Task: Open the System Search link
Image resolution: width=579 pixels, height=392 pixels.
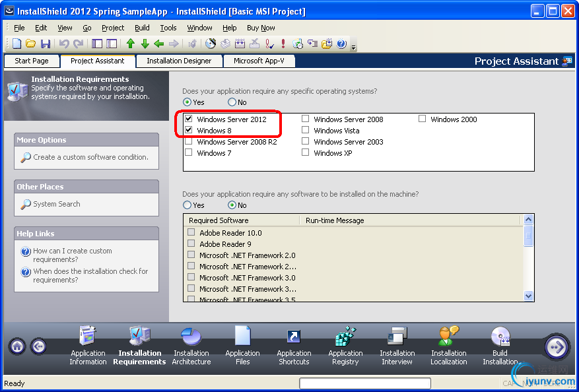Action: (57, 204)
